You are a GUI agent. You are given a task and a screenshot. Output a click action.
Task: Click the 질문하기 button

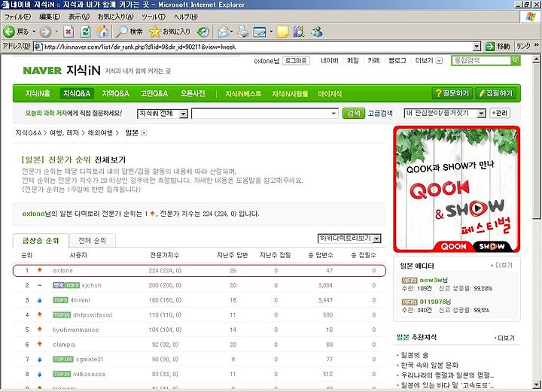[x=452, y=93]
